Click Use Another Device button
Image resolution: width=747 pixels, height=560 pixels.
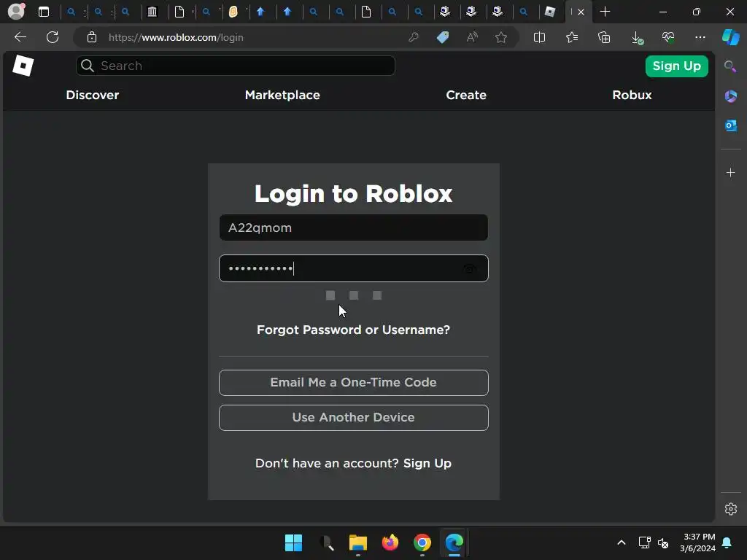(x=354, y=418)
